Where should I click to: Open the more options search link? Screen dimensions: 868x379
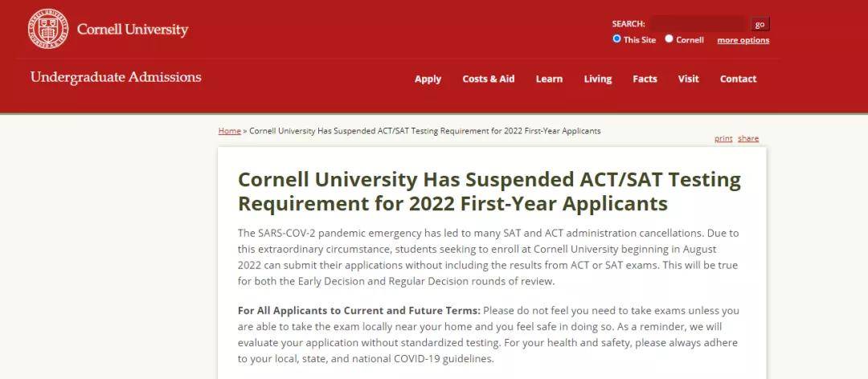[x=743, y=40]
